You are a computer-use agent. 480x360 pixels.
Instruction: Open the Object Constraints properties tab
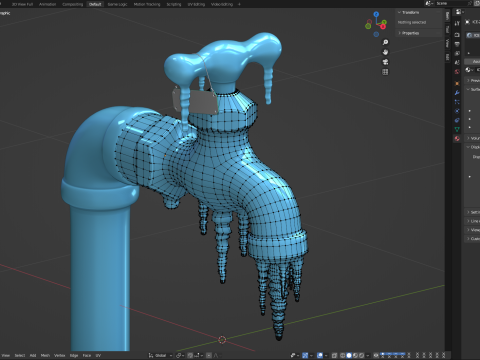[x=457, y=120]
